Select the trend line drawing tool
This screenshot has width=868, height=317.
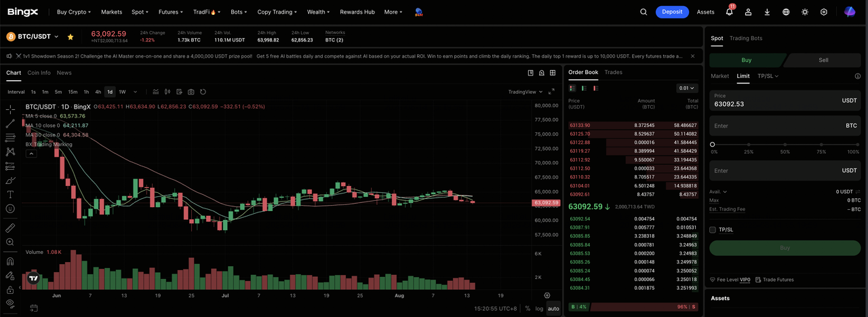pyautogui.click(x=10, y=124)
